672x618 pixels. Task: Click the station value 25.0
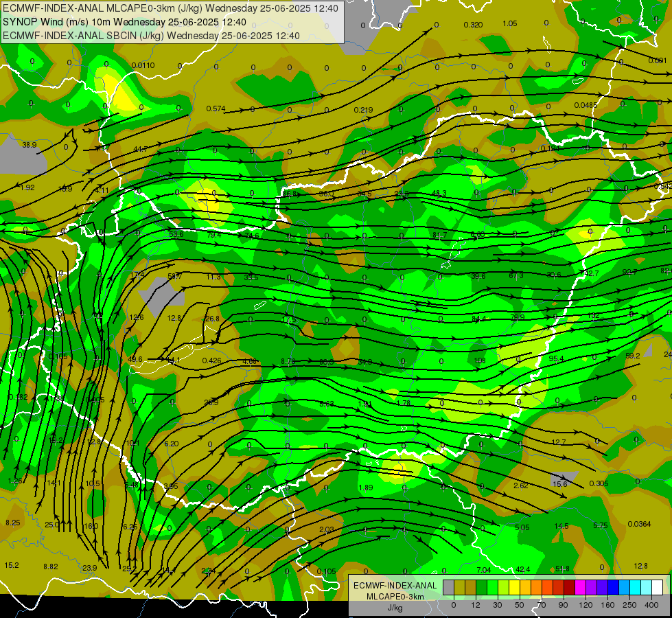(52, 524)
